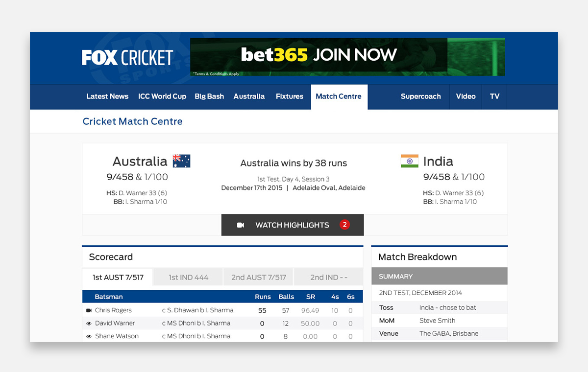Click the Batsman column header

tap(109, 297)
